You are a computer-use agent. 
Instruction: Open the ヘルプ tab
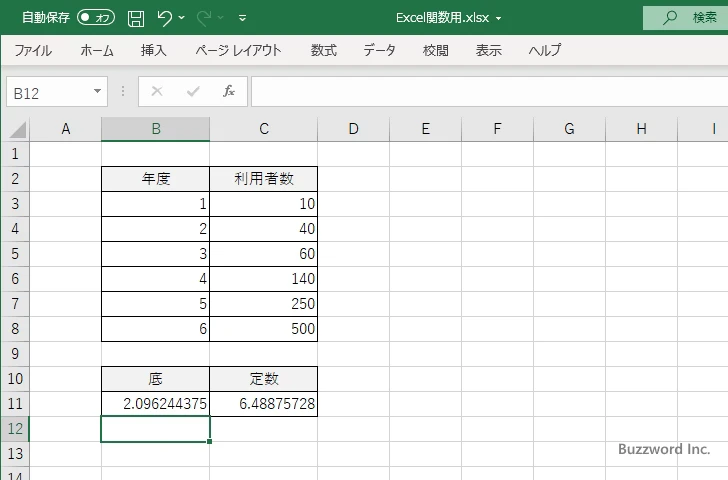point(545,50)
